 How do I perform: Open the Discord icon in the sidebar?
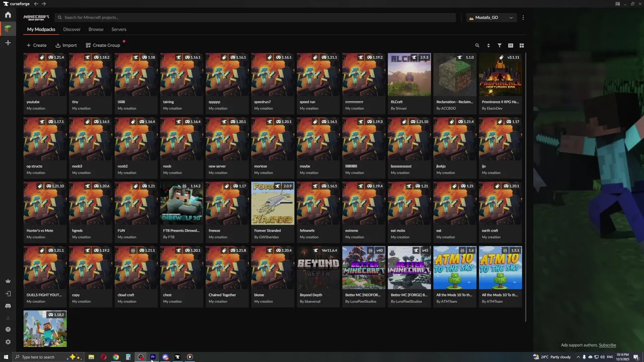[8, 306]
